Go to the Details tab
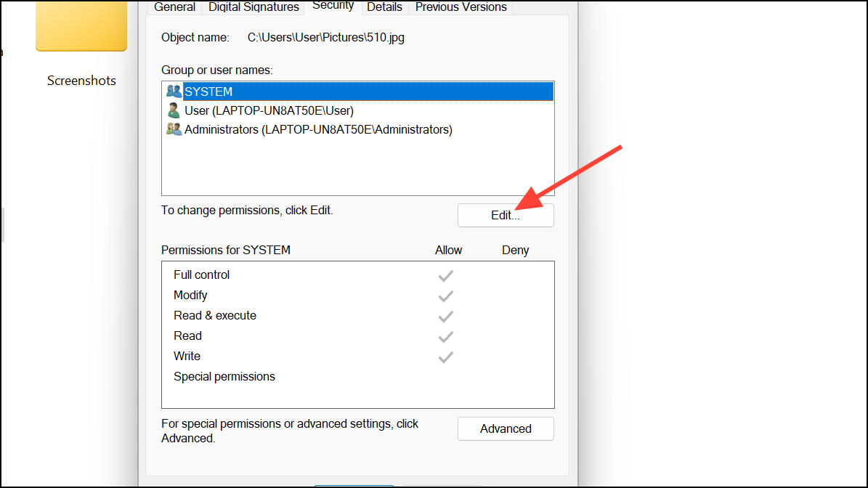 coord(384,7)
